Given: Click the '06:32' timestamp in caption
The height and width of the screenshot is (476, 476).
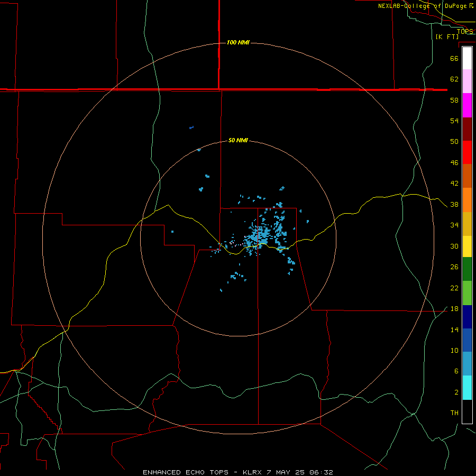Looking at the screenshot, I should pos(321,472).
